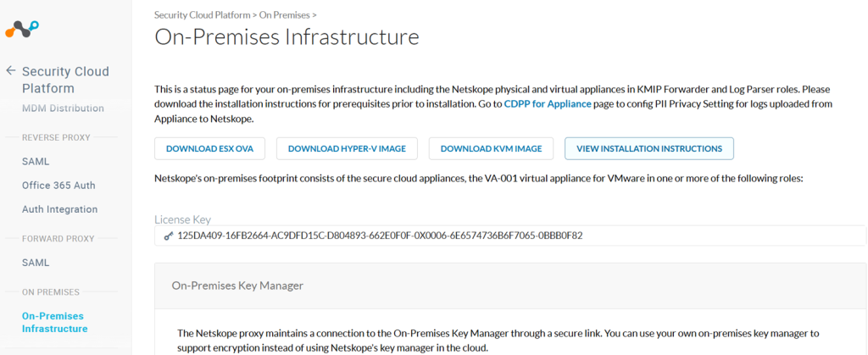Click On Premises breadcrumb link
The height and width of the screenshot is (355, 868).
[285, 15]
